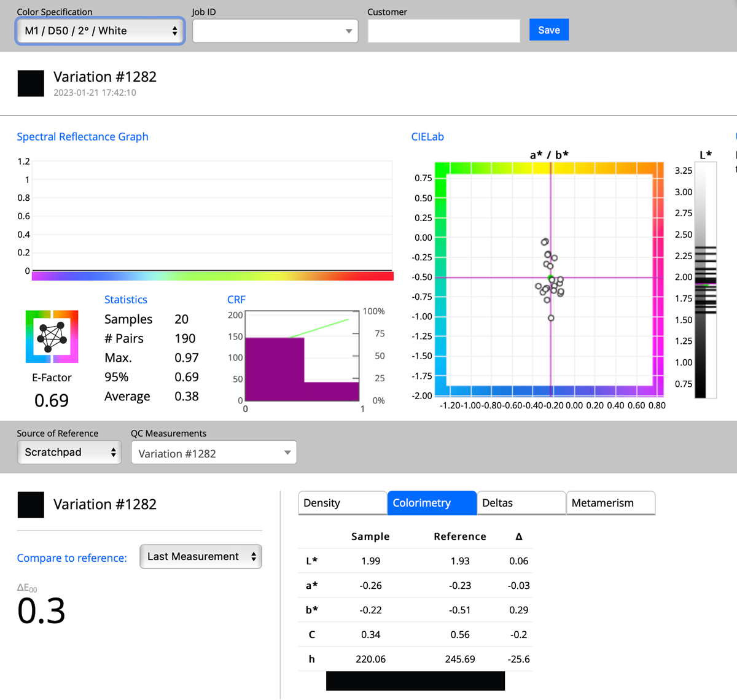Screen dimensions: 737x700
Task: Click the E-Factor network icon
Action: (52, 336)
